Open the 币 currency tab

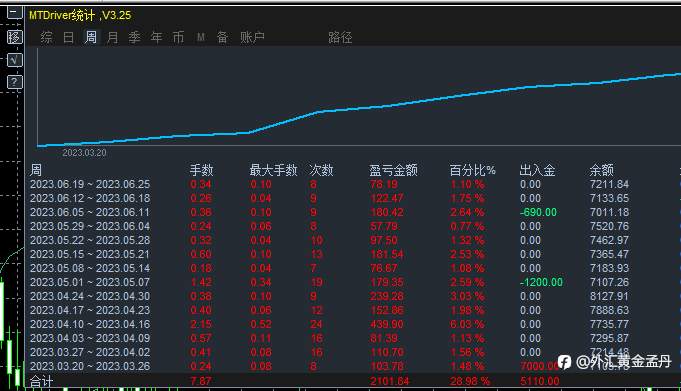[x=179, y=37]
